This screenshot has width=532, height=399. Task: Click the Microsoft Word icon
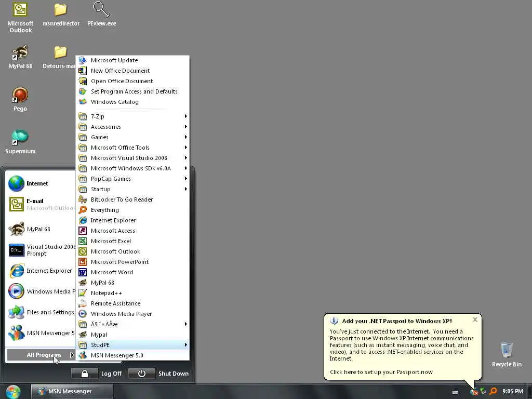tap(83, 272)
